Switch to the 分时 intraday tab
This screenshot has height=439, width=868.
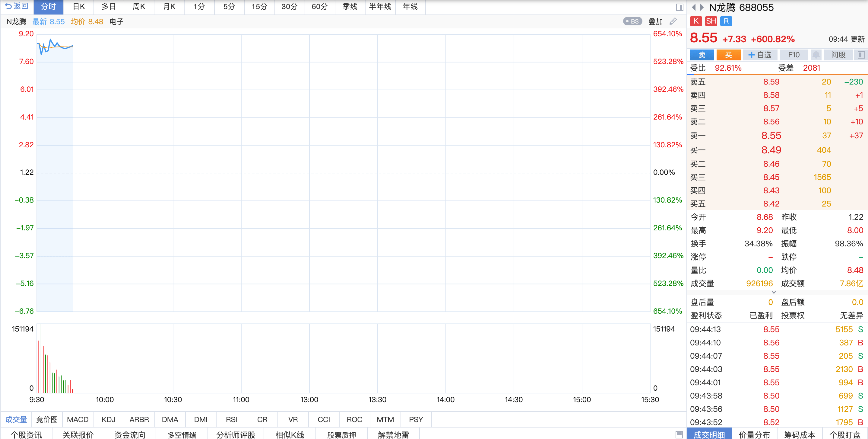point(48,7)
